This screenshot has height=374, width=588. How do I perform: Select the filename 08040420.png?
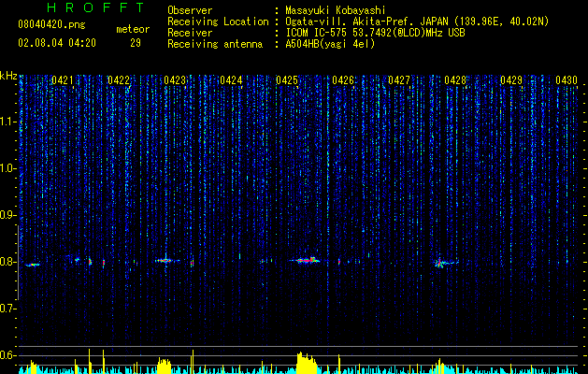click(51, 24)
